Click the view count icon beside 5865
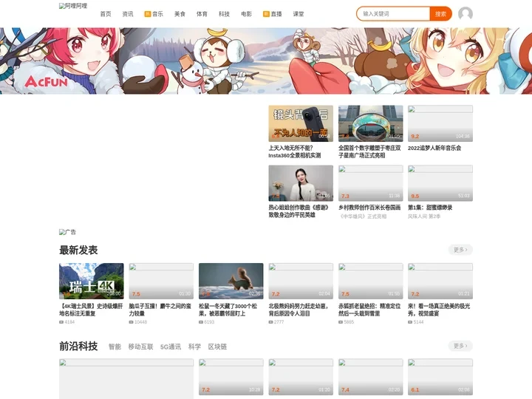Image resolution: width=532 pixels, height=399 pixels. point(341,322)
